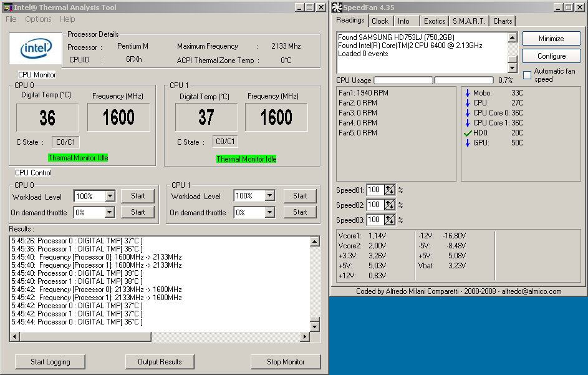Click the down arrow icon beside Mobo temperature
This screenshot has width=588, height=375.
point(467,93)
